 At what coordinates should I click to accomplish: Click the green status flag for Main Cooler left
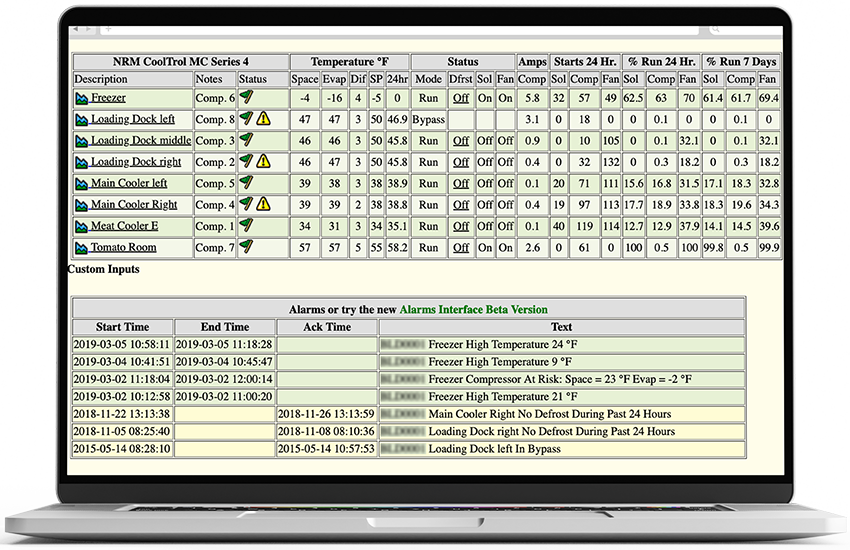point(246,182)
